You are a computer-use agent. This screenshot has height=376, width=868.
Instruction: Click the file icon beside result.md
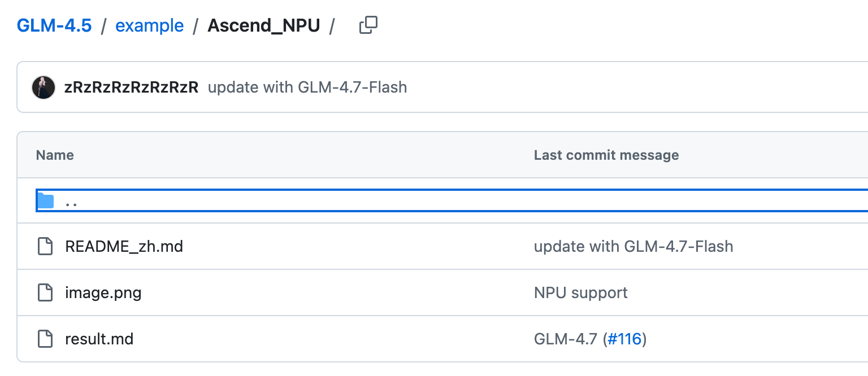click(45, 339)
